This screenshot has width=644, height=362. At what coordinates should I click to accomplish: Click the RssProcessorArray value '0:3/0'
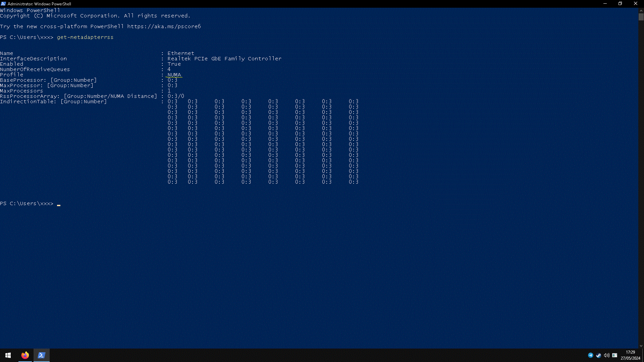tap(176, 96)
